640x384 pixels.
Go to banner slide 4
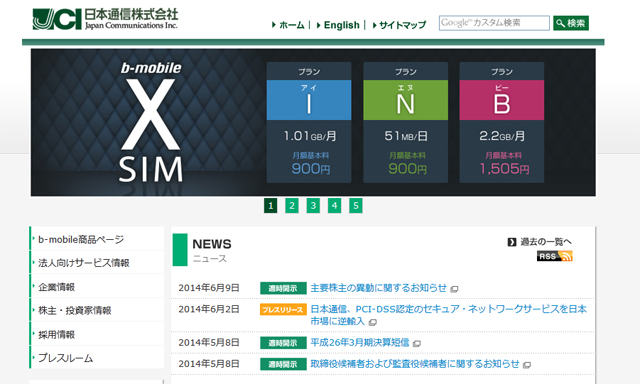coord(334,206)
